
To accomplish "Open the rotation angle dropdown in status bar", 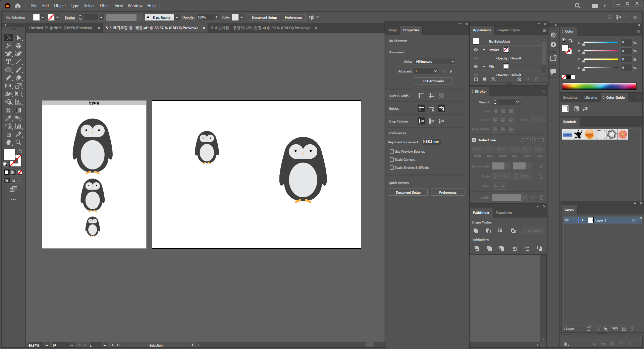I will [71, 345].
